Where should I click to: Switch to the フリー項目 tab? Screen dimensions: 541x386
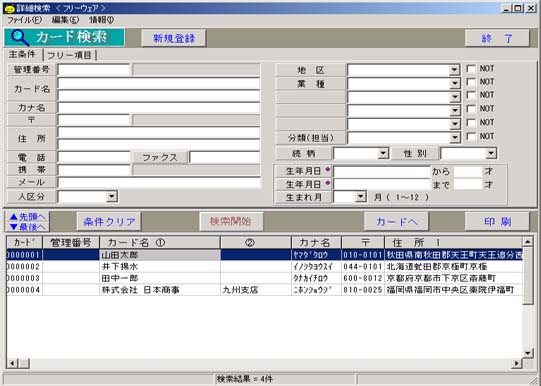(69, 55)
